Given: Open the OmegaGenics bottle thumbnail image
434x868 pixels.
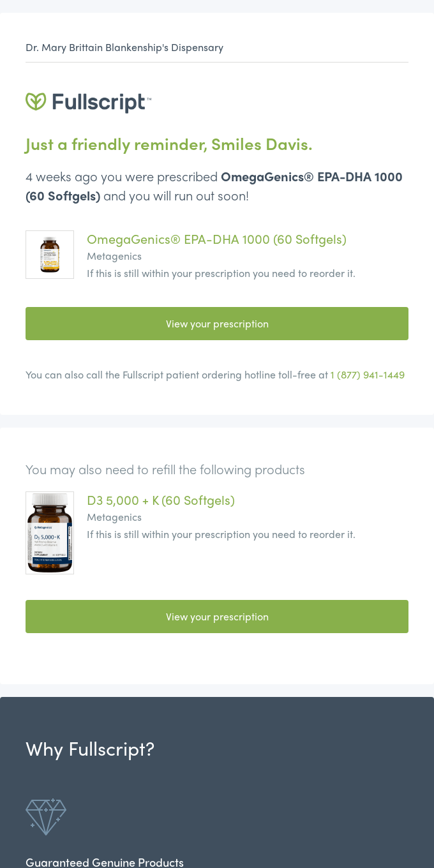Looking at the screenshot, I should [49, 254].
